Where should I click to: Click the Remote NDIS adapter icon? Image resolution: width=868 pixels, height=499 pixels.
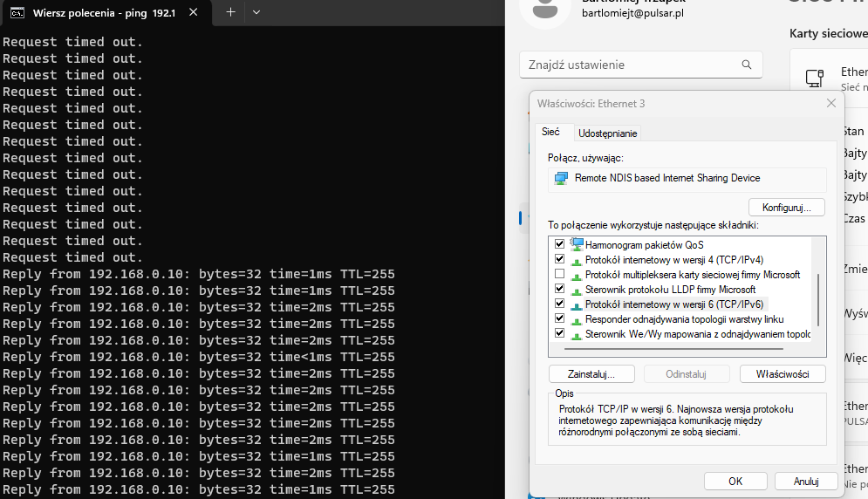click(x=561, y=178)
